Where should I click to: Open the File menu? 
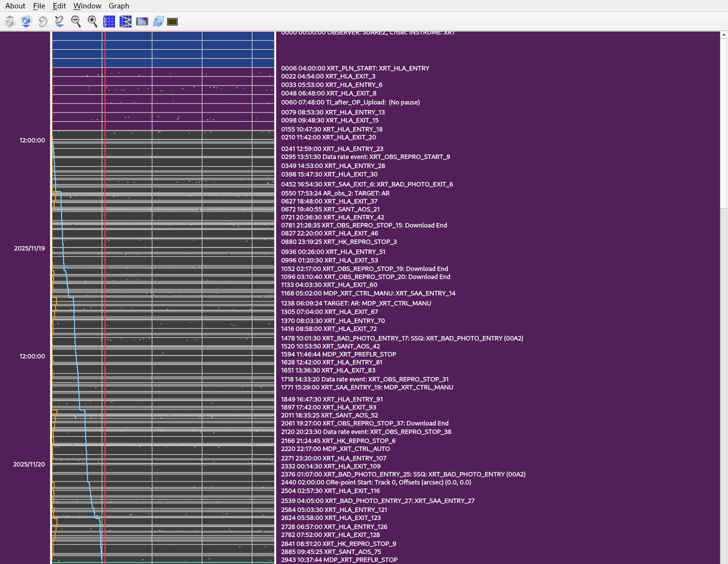(39, 6)
